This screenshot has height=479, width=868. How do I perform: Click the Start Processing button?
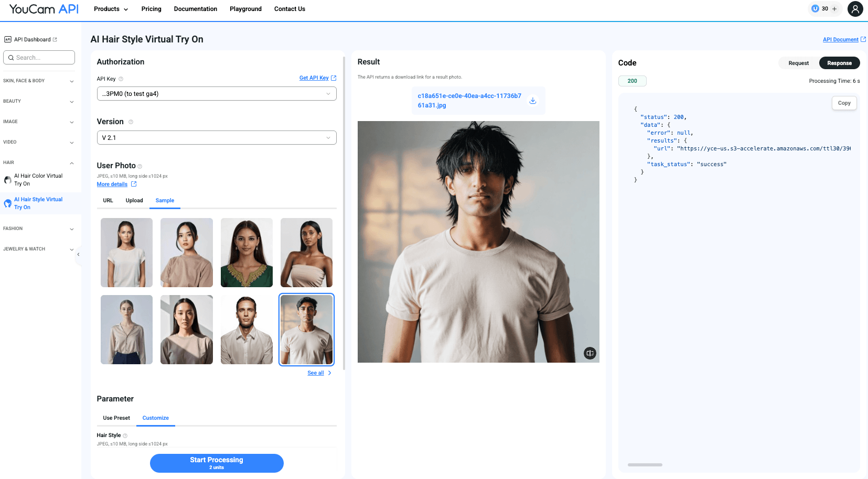point(217,463)
